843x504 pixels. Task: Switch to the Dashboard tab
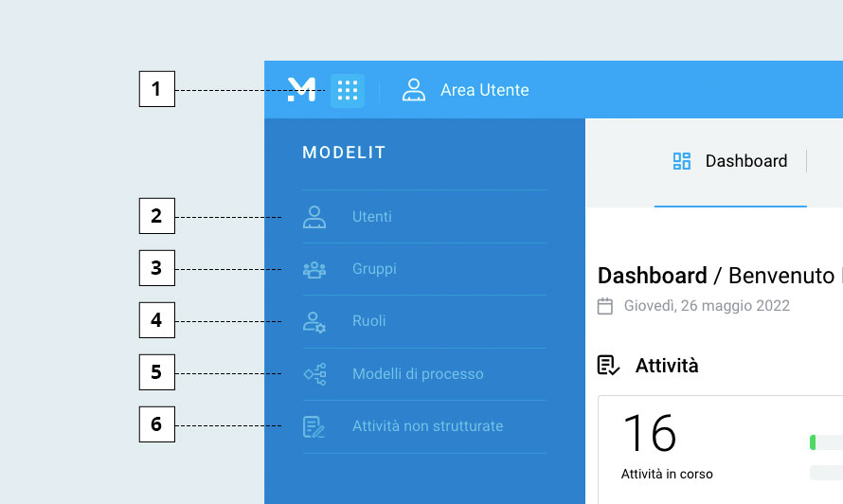[730, 161]
